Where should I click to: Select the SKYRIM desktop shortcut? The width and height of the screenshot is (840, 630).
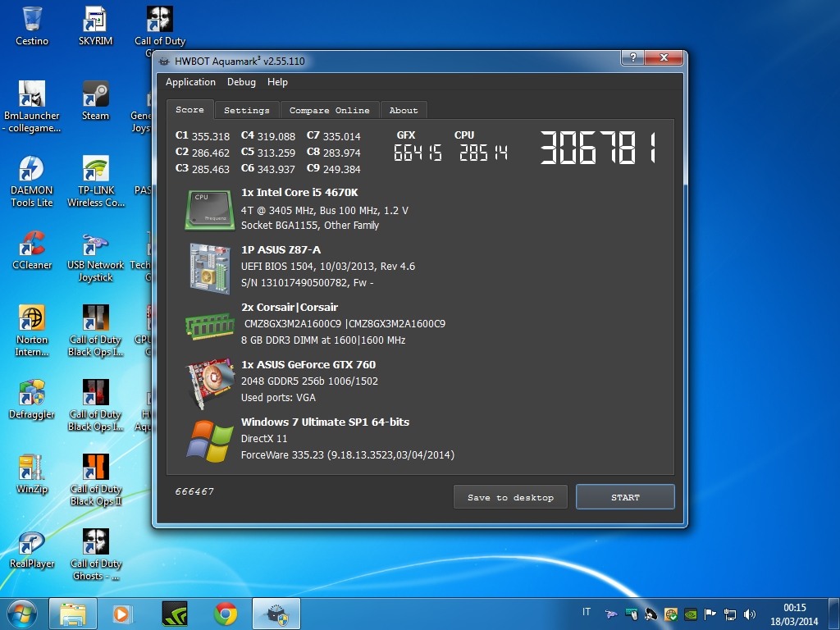point(95,26)
